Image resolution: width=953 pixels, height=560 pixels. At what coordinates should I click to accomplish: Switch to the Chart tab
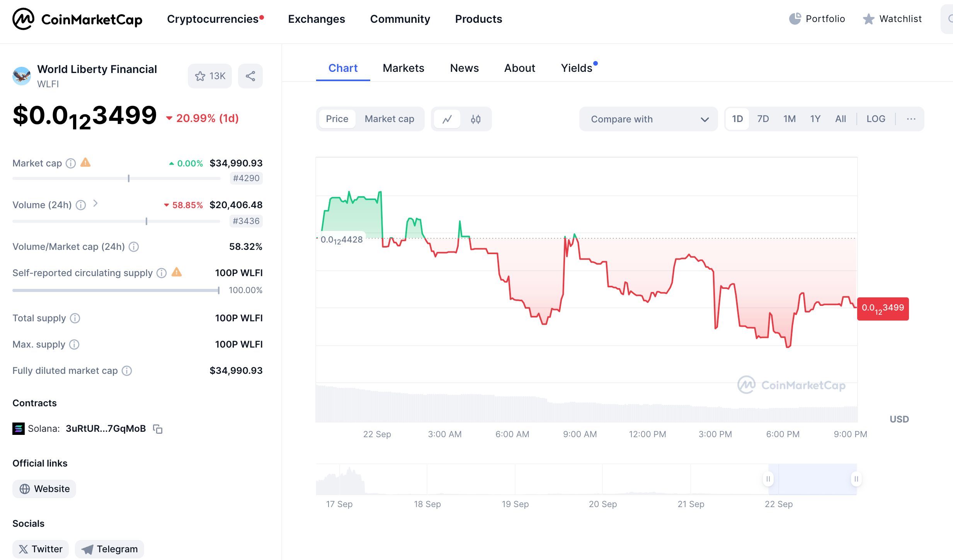coord(343,68)
